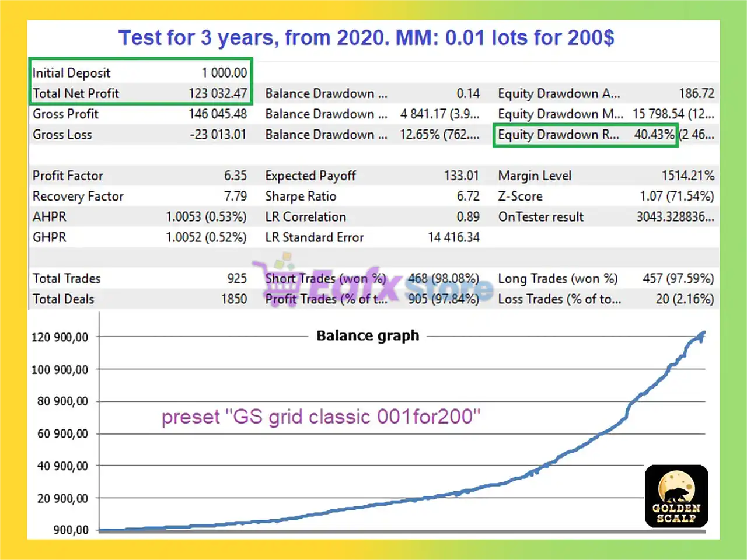This screenshot has width=747, height=560.
Task: Select the Gross Profit value 146 045.48
Action: pyautogui.click(x=218, y=114)
